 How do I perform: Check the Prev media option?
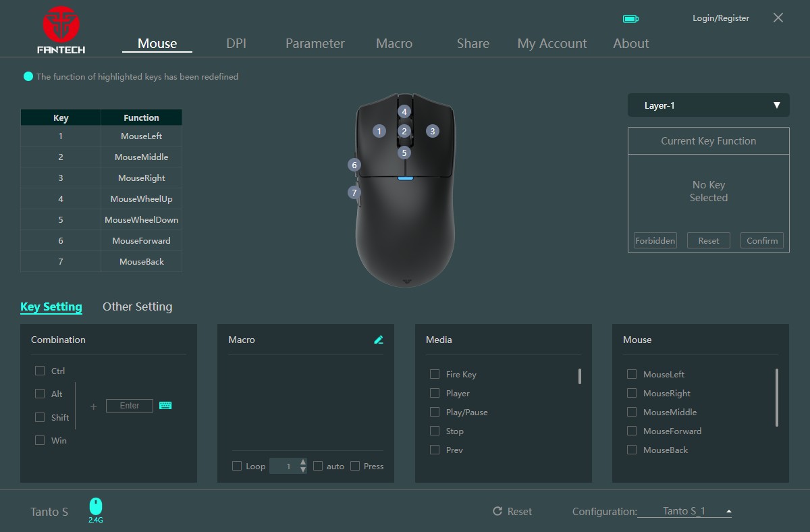(435, 450)
